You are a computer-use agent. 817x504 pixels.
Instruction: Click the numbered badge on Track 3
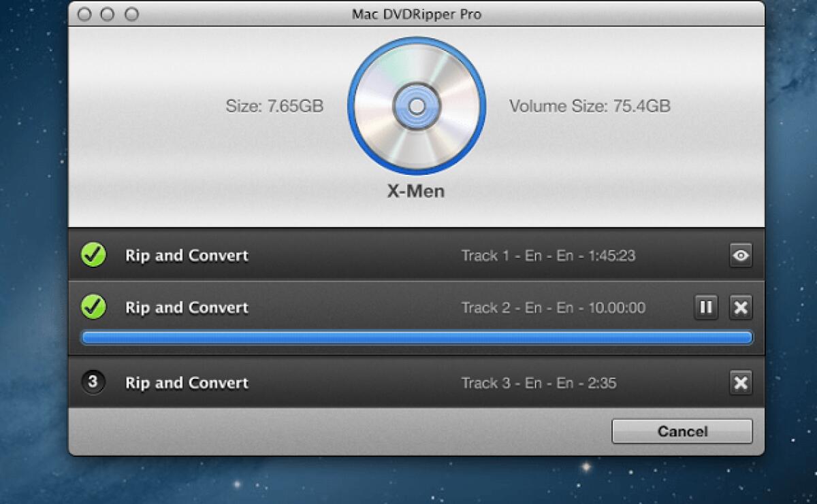(93, 383)
